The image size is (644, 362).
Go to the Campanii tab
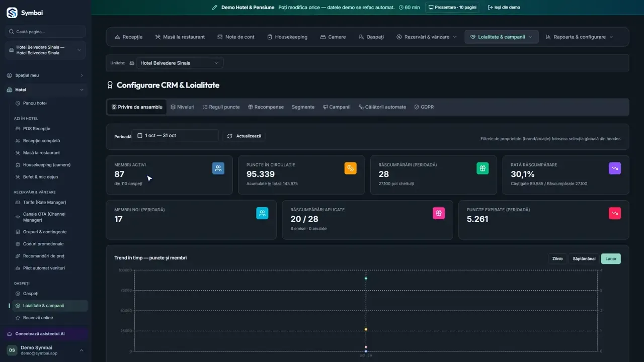pyautogui.click(x=337, y=107)
